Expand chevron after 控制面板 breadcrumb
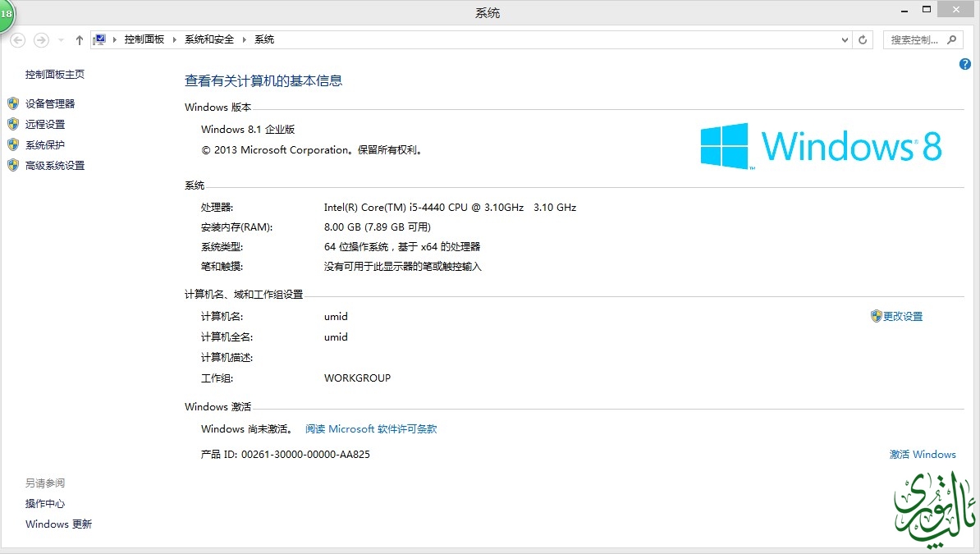Image resolution: width=980 pixels, height=554 pixels. (x=174, y=39)
